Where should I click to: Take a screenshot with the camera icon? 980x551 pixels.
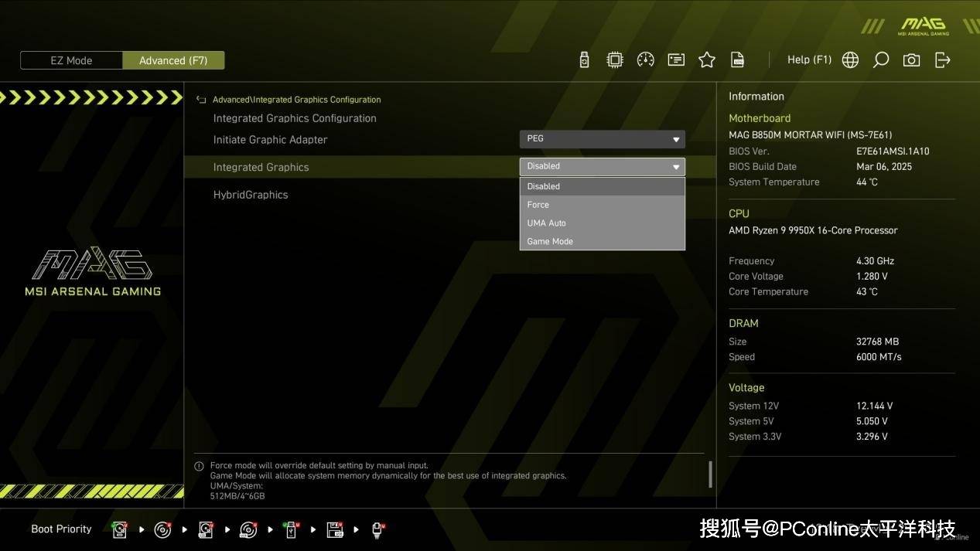[912, 60]
